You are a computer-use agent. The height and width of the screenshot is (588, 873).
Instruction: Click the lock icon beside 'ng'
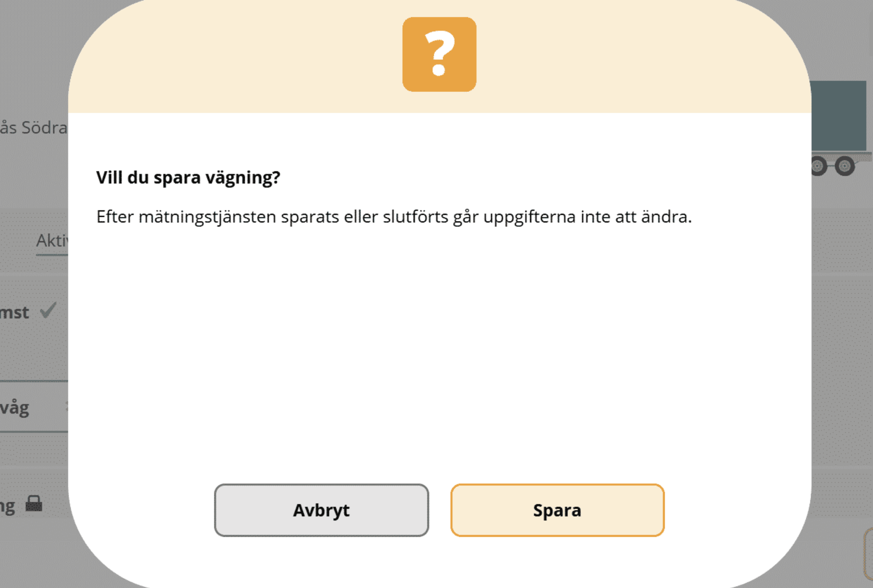[x=34, y=503]
